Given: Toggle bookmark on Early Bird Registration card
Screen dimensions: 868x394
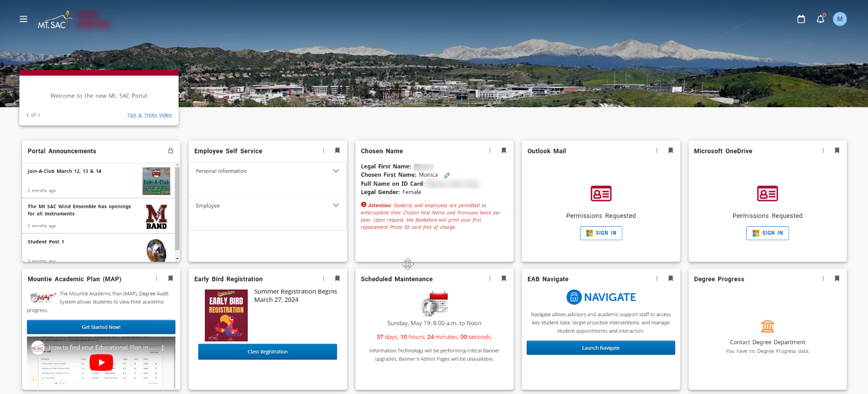Looking at the screenshot, I should (x=337, y=279).
